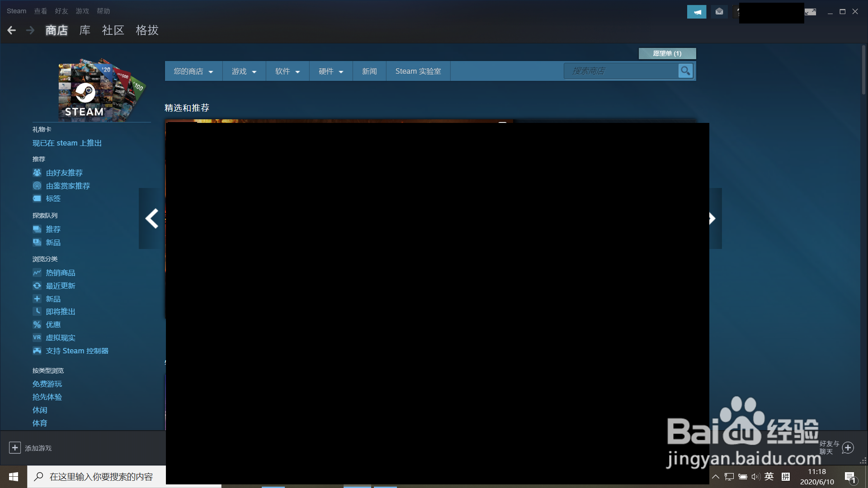Click the Steam gift cards image

101,89
